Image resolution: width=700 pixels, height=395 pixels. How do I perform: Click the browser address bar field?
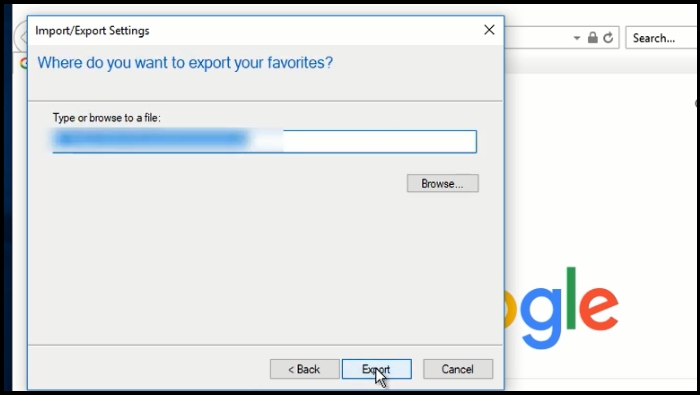pyautogui.click(x=538, y=38)
